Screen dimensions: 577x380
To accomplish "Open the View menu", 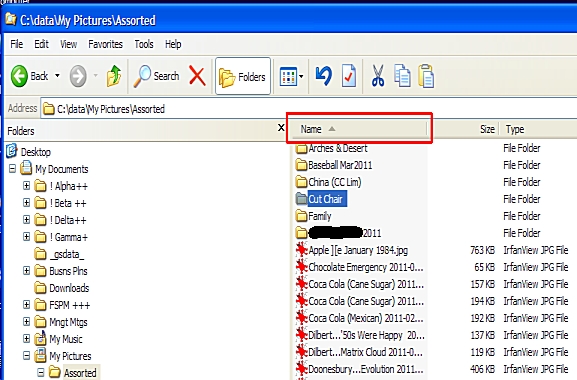I will (x=68, y=44).
